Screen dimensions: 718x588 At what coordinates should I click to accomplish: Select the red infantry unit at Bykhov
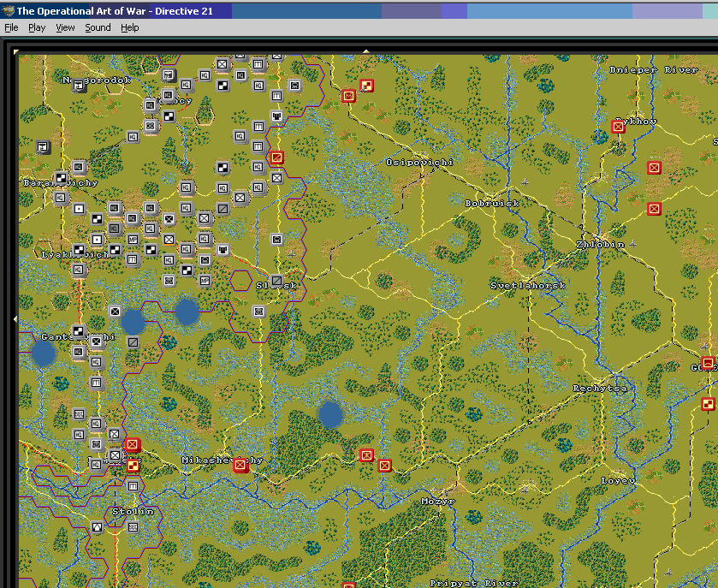click(618, 127)
